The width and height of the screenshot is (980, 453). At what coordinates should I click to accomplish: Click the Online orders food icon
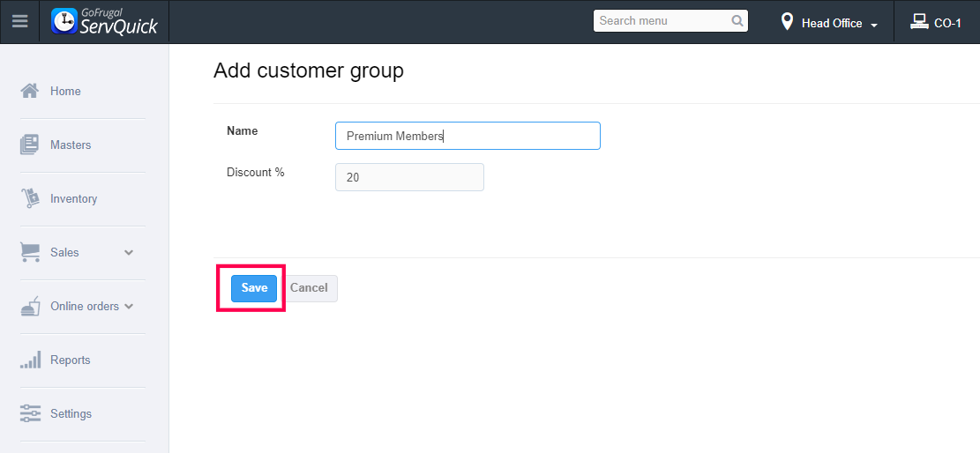click(30, 306)
